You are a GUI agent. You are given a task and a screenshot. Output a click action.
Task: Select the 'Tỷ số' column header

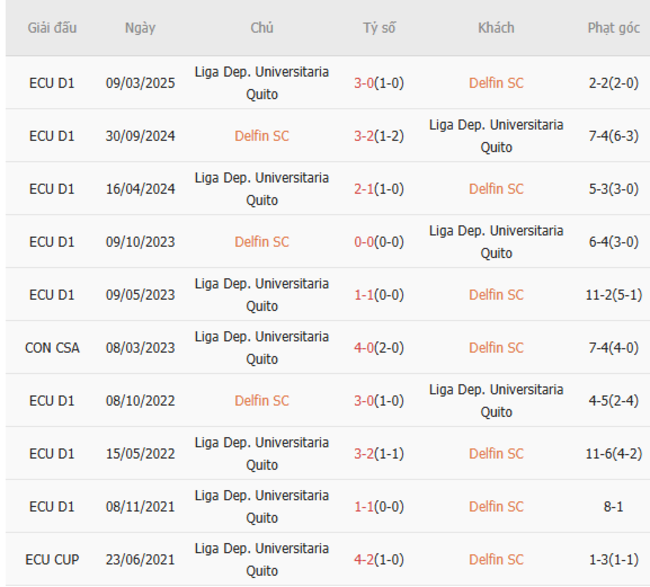coord(379,28)
